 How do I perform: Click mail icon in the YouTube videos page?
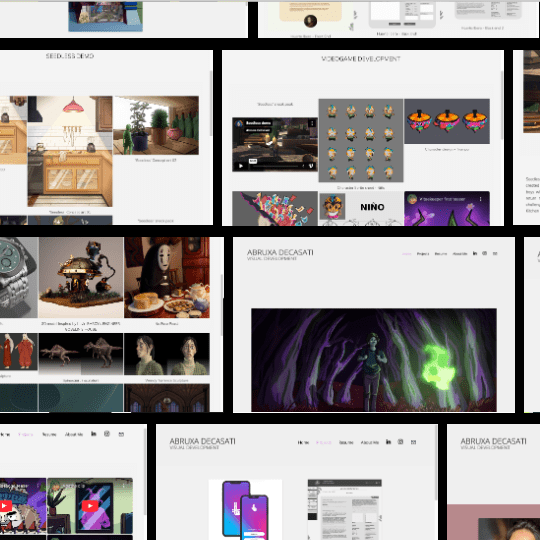coord(121,434)
